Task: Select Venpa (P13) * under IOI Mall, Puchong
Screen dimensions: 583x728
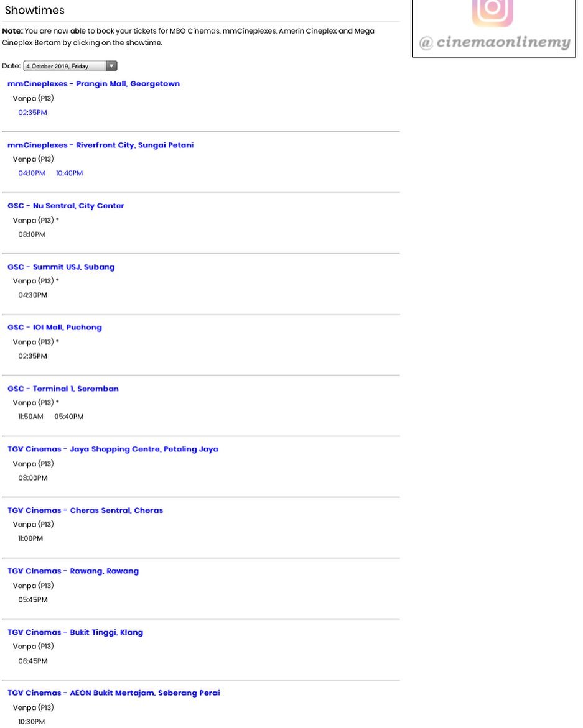Action: coord(35,342)
